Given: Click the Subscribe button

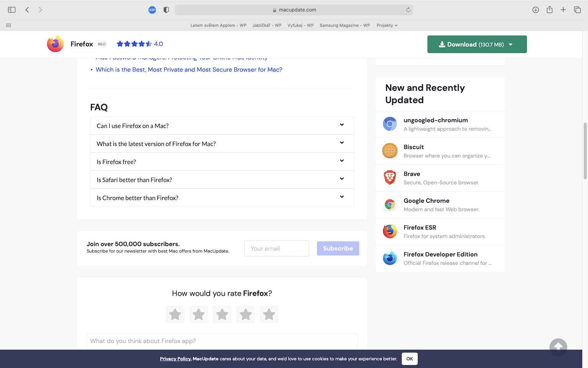Looking at the screenshot, I should click(338, 248).
